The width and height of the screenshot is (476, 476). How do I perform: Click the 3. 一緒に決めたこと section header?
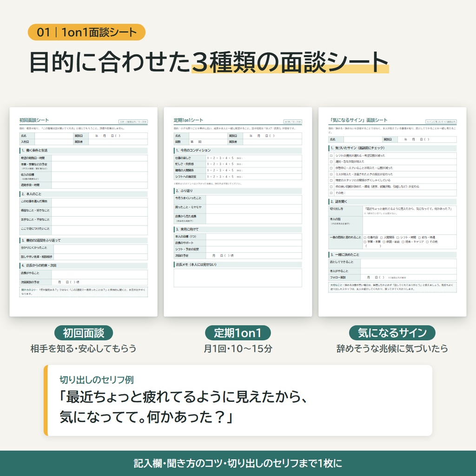coord(392,254)
